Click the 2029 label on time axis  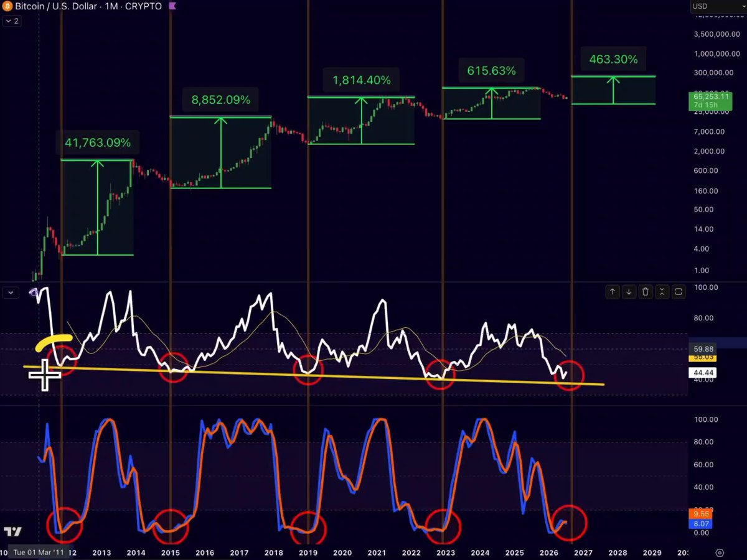click(652, 553)
